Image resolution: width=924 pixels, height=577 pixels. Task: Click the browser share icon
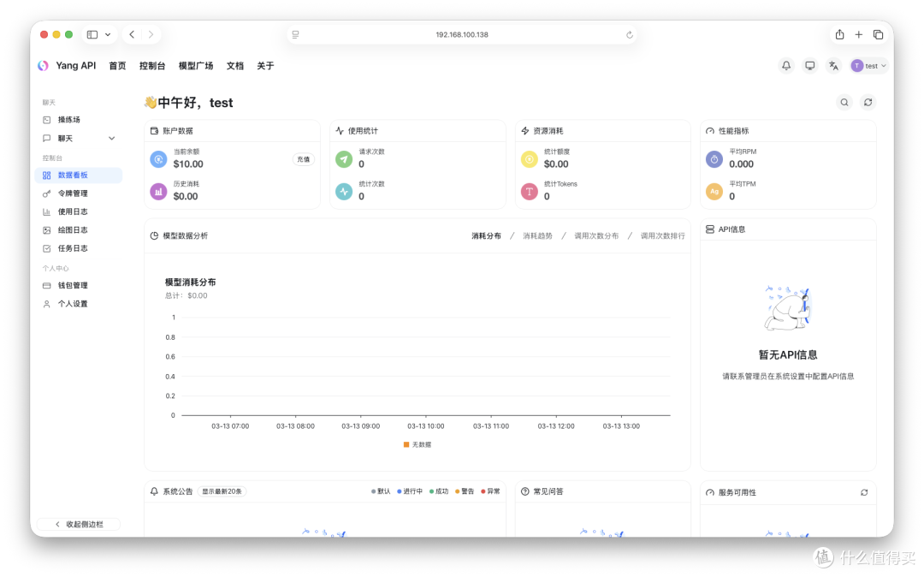click(x=840, y=34)
